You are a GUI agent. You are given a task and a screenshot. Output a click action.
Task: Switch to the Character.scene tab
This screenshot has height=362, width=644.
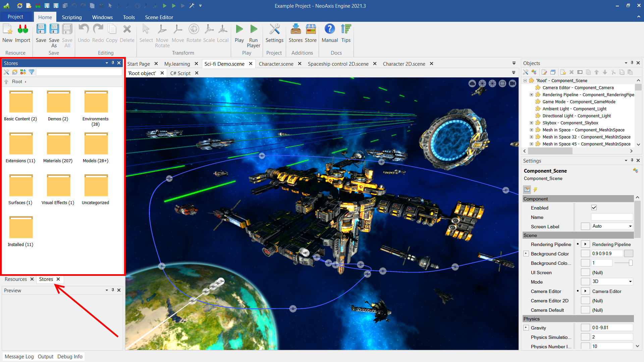pos(276,64)
